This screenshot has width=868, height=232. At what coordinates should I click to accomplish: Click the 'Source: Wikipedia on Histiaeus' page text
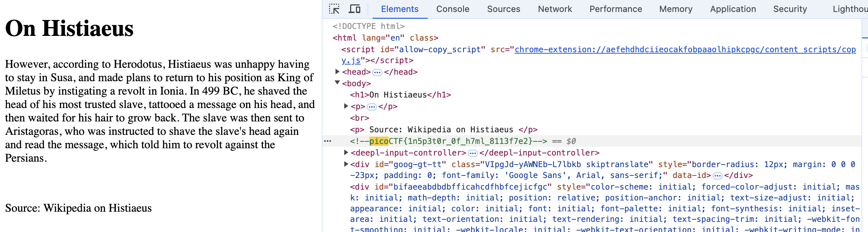pos(78,208)
